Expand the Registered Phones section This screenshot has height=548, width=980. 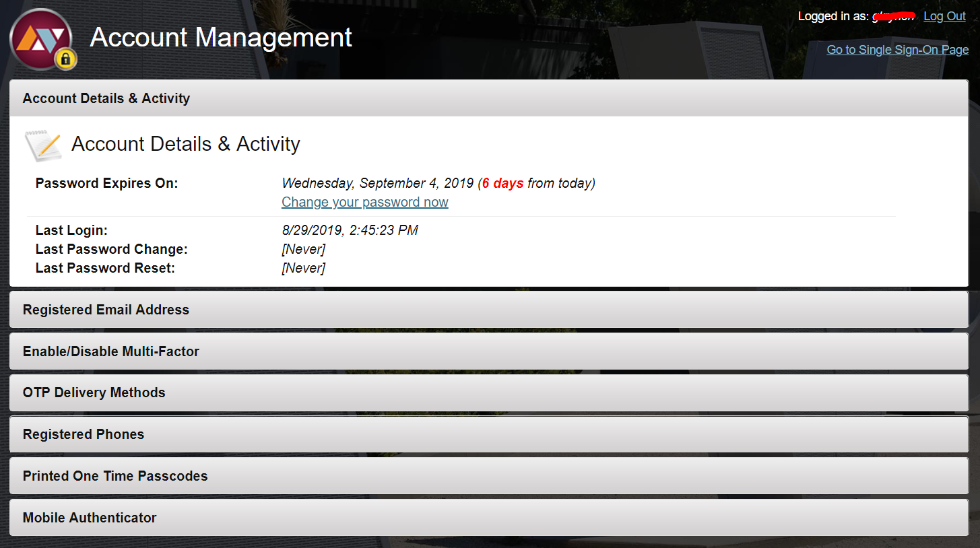[489, 434]
